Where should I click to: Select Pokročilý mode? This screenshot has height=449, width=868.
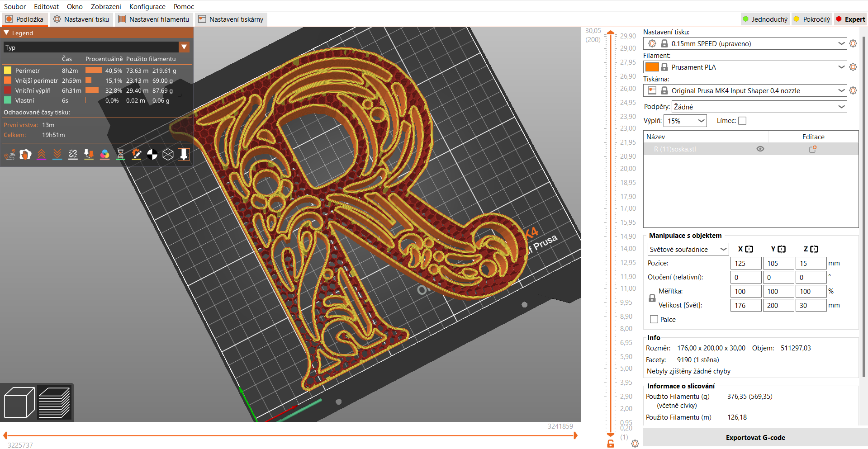coord(812,19)
